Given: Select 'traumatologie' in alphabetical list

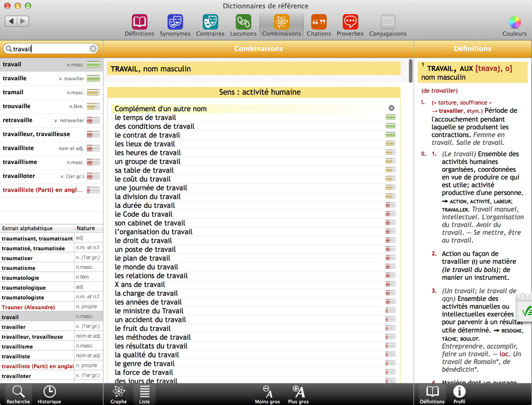Looking at the screenshot, I should (x=51, y=278).
